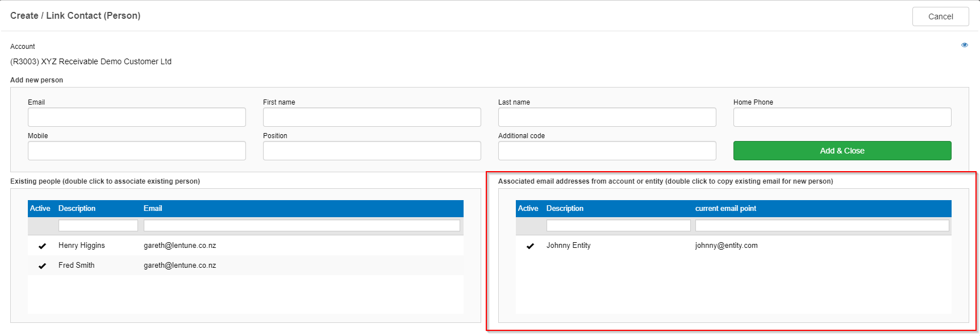Sort existing people by Email column header
Viewport: 980px width, 336px height.
(153, 209)
